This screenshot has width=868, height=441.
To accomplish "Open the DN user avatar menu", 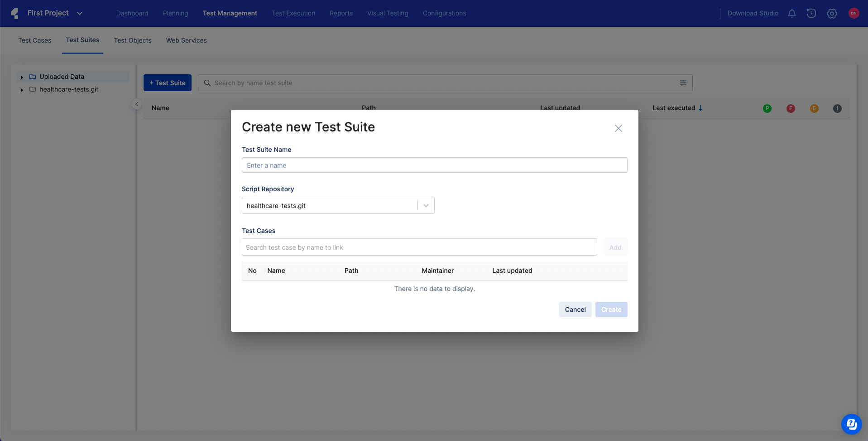I will 854,13.
